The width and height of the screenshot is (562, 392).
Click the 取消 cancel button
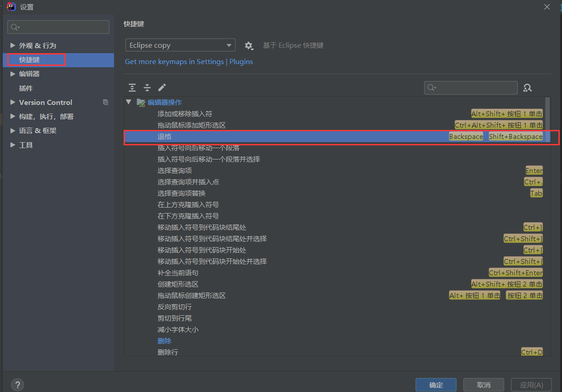tap(483, 384)
